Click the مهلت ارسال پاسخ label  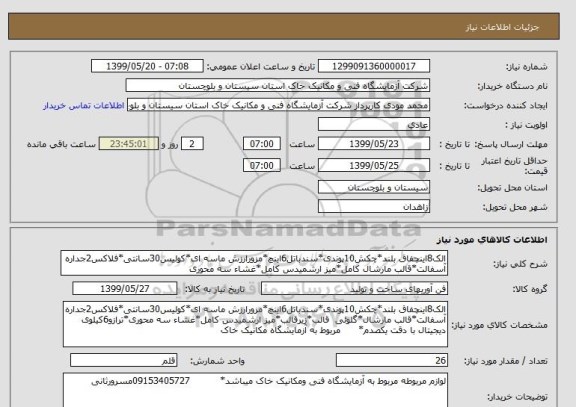coord(510,144)
